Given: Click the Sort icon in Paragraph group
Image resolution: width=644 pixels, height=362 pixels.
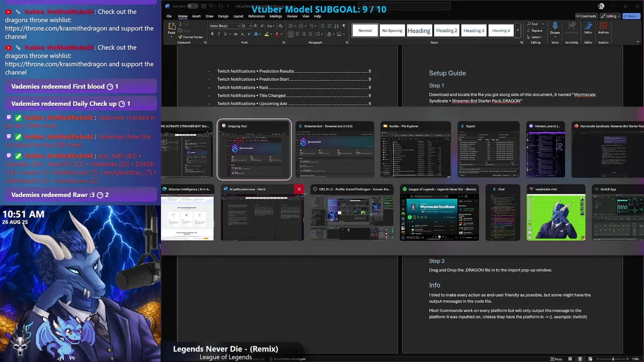Looking at the screenshot, I should click(x=337, y=26).
